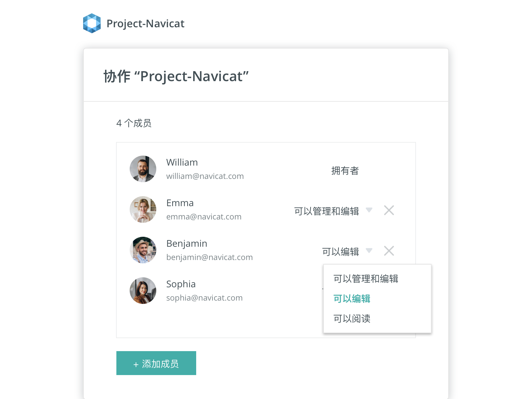The width and height of the screenshot is (532, 399).
Task: Remove Emma with the X icon
Action: pos(389,210)
